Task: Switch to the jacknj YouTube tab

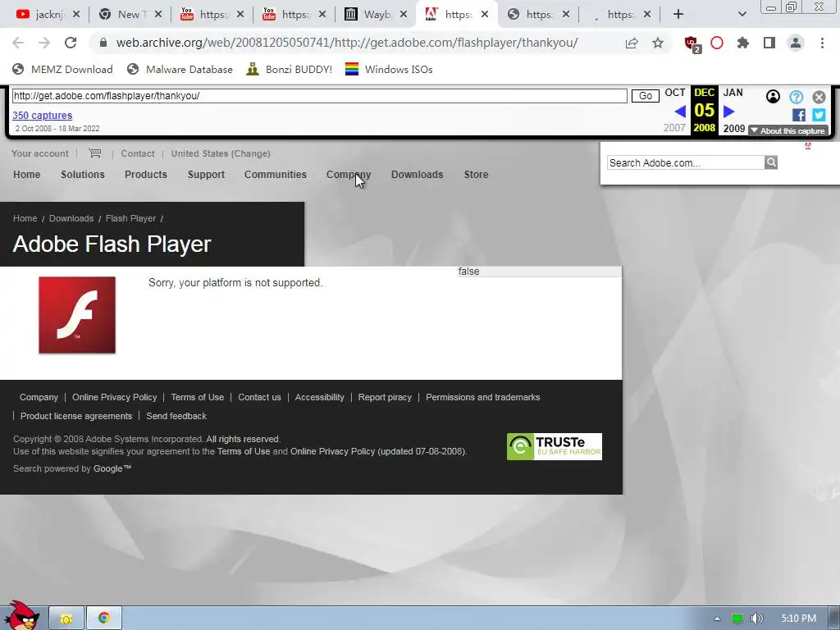Action: [40, 15]
